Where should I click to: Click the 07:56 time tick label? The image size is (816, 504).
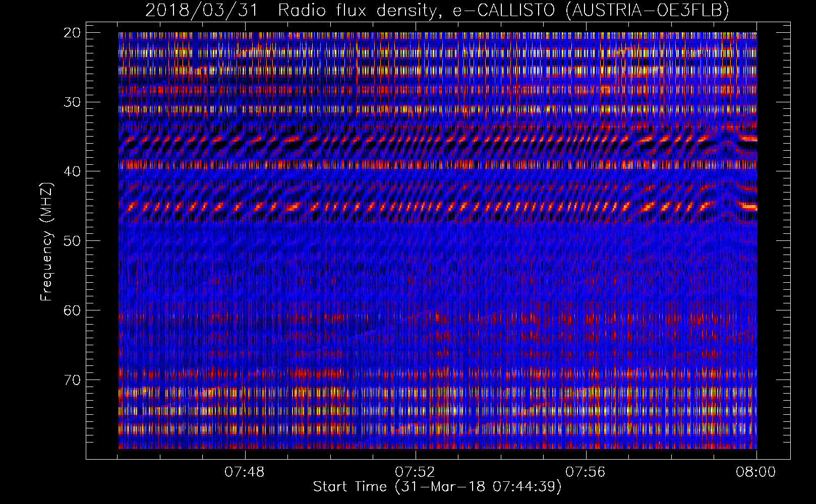point(586,472)
